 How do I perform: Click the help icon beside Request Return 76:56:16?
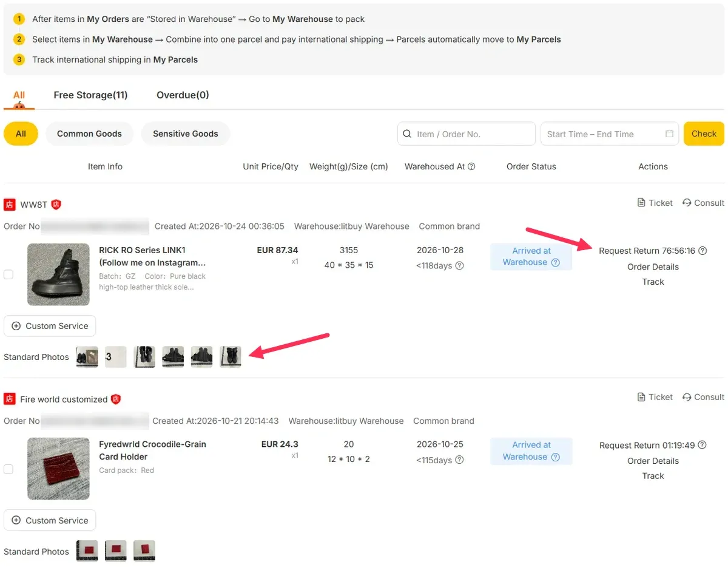pos(703,251)
